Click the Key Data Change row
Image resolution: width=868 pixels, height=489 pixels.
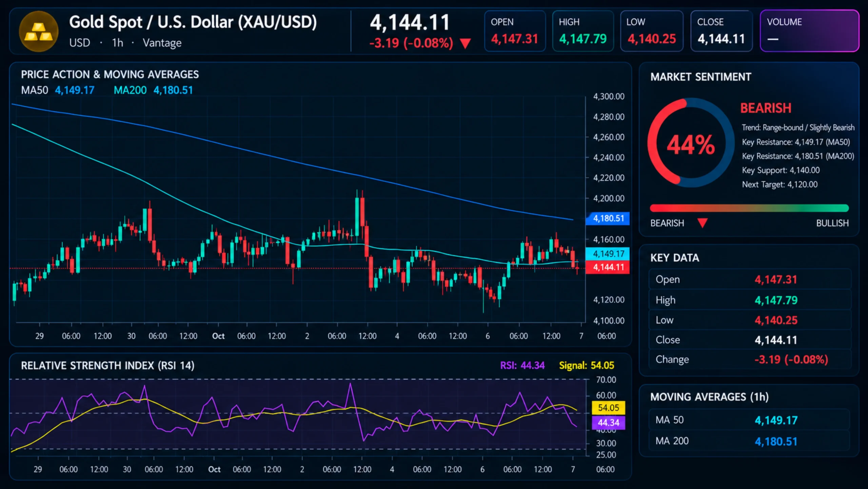(x=750, y=359)
